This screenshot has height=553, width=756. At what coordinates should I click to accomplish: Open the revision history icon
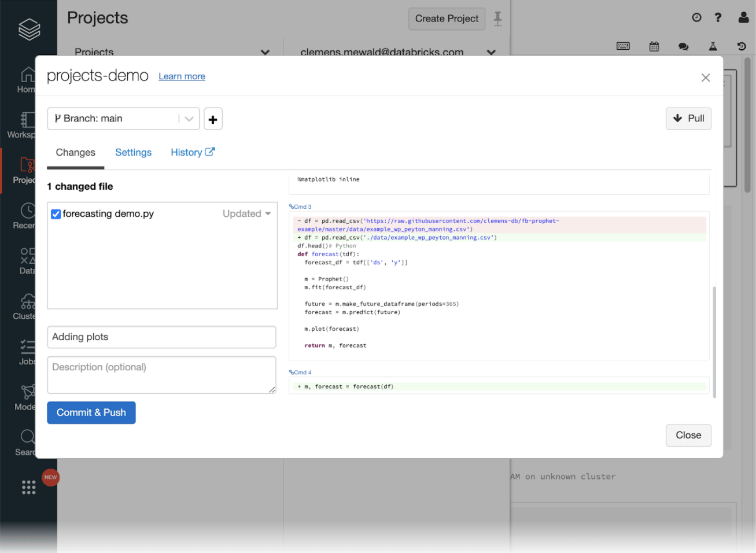(742, 46)
